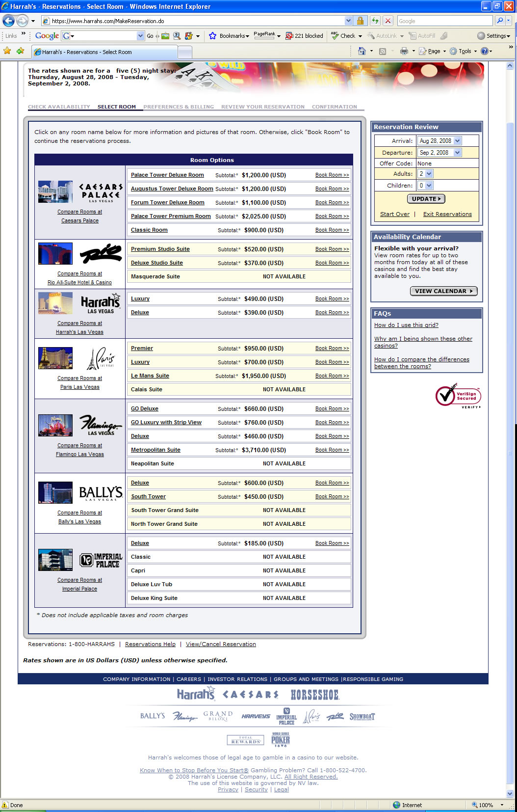Click the 100% zoom level control
This screenshot has width=517, height=812.
point(488,805)
